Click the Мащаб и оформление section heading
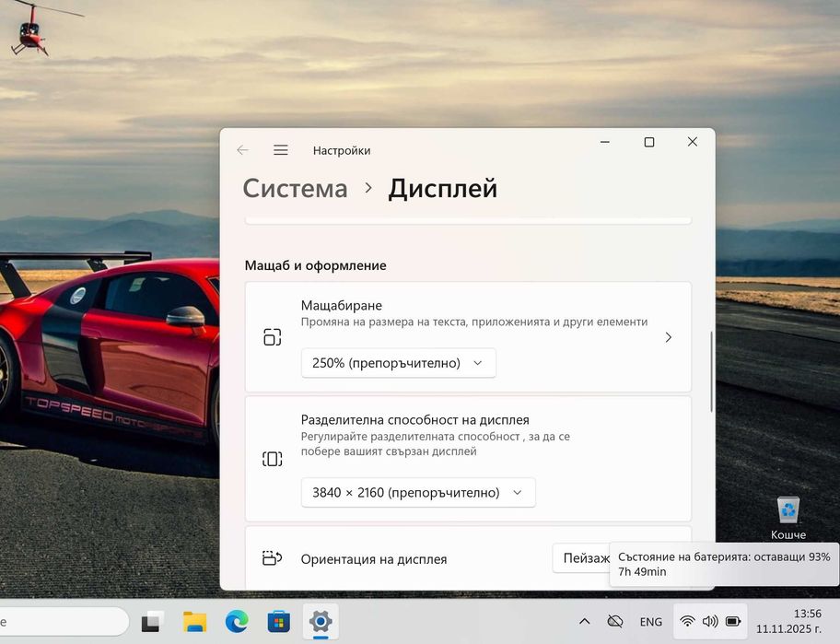Viewport: 840px width, 644px height. pos(316,265)
